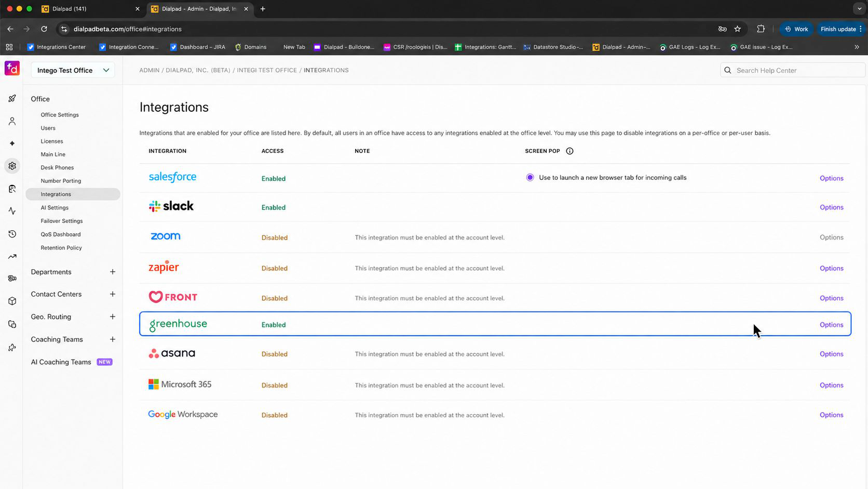
Task: Click the ADMIN breadcrumb link
Action: coord(149,70)
